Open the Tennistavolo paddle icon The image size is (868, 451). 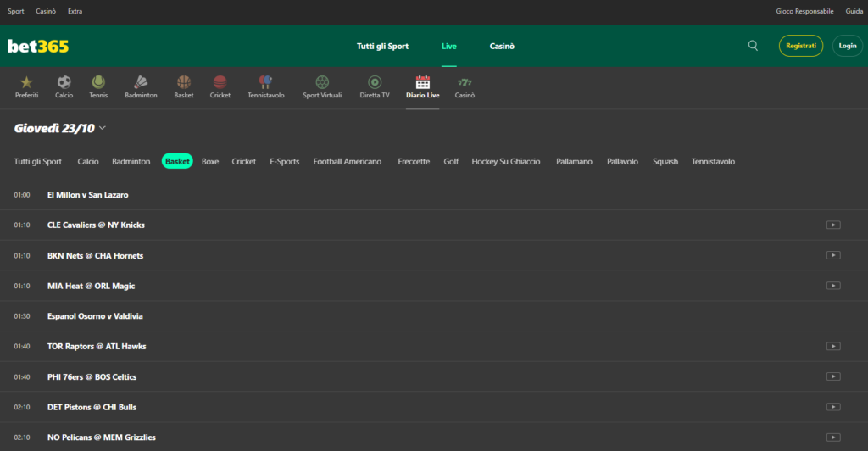[x=265, y=83]
